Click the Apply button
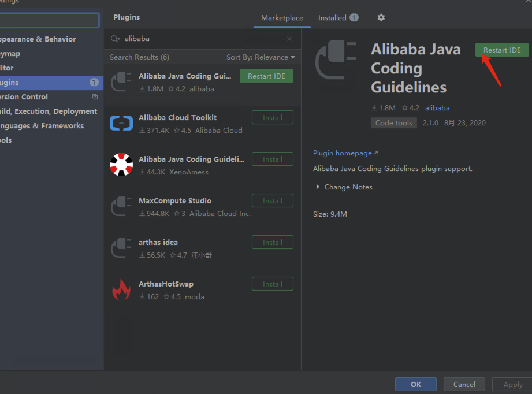This screenshot has width=532, height=394. coord(513,385)
